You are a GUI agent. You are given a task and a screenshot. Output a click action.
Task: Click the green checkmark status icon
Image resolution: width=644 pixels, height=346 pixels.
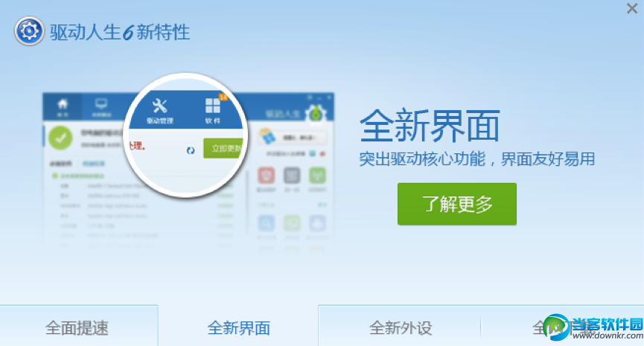pyautogui.click(x=60, y=138)
